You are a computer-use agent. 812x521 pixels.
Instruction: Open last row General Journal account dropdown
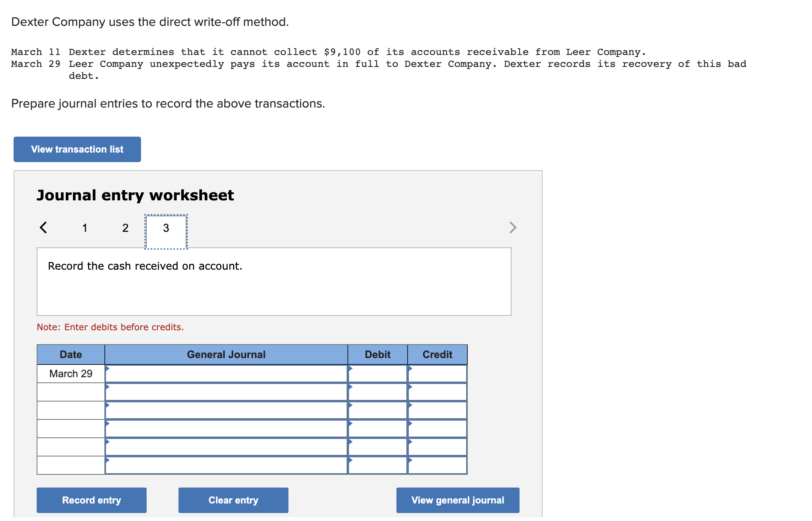pyautogui.click(x=226, y=465)
